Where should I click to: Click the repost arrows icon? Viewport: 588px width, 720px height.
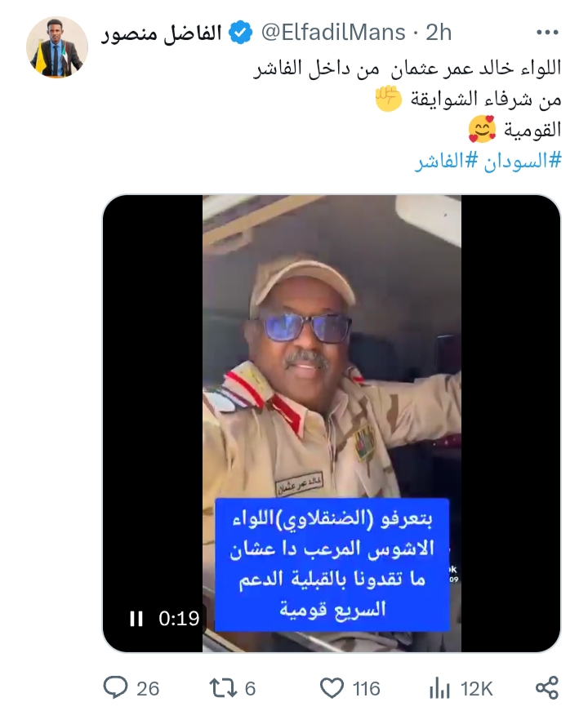(223, 688)
